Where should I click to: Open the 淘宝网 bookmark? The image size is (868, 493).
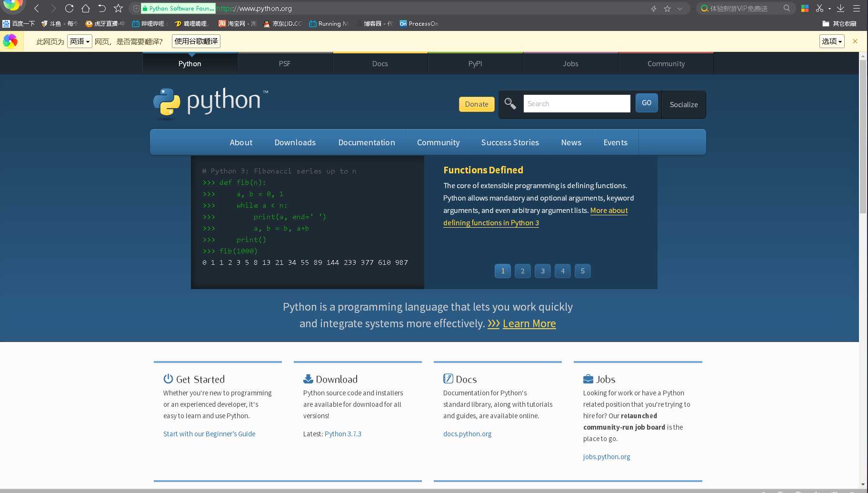coord(237,23)
